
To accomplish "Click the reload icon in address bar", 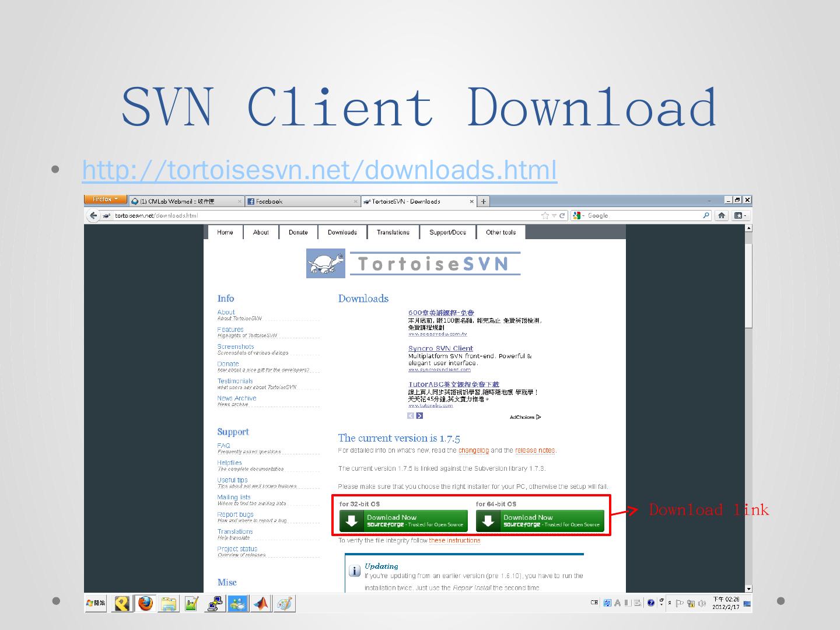I will 562,215.
